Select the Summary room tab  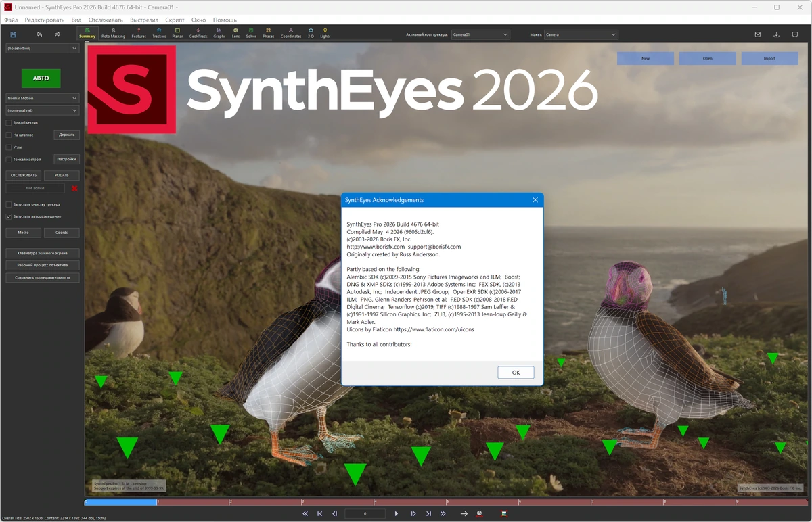(87, 33)
